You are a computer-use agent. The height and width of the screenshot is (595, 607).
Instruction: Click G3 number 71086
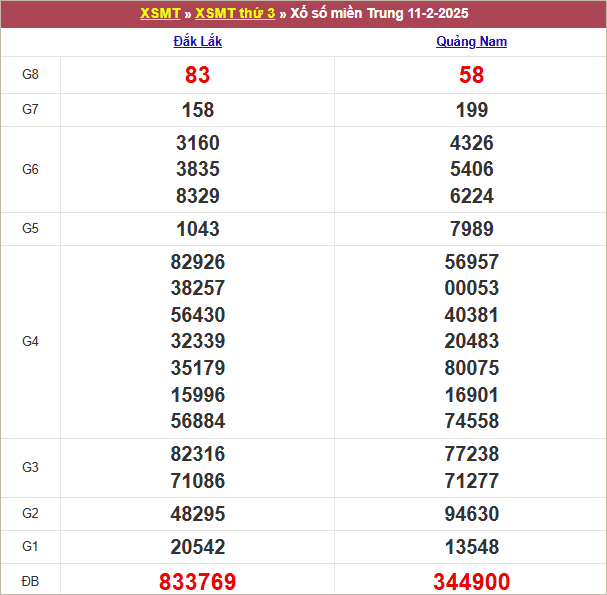coord(198,481)
